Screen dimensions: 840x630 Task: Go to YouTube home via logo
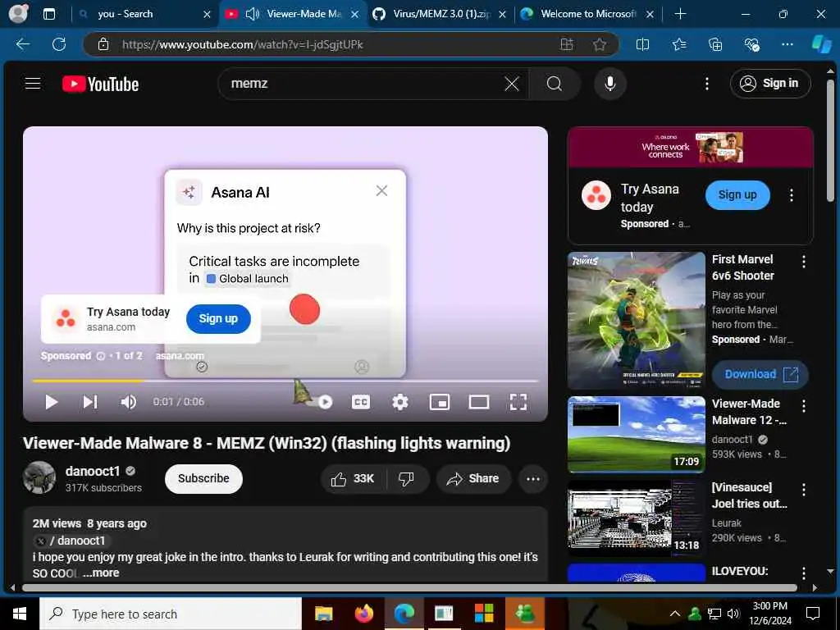[100, 84]
